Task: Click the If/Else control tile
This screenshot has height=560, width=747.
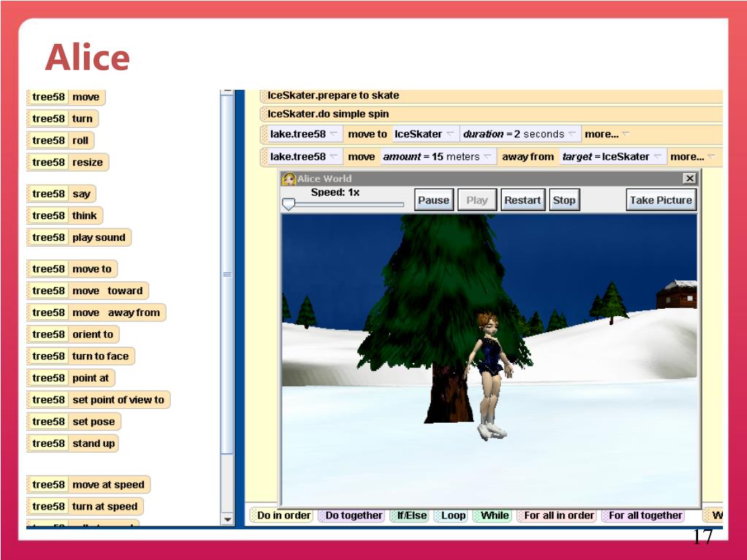Action: pyautogui.click(x=410, y=515)
